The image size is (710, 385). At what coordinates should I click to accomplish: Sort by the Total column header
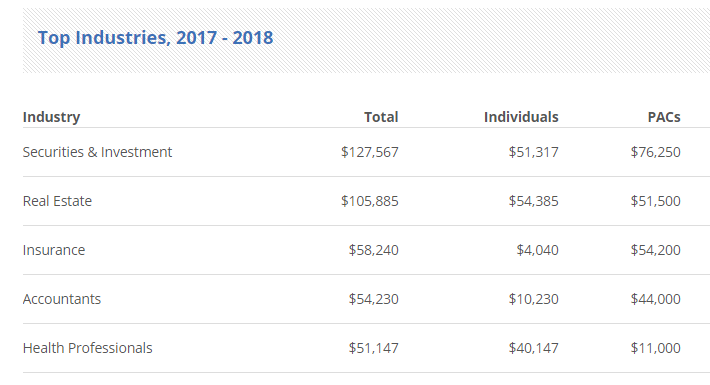coord(381,117)
